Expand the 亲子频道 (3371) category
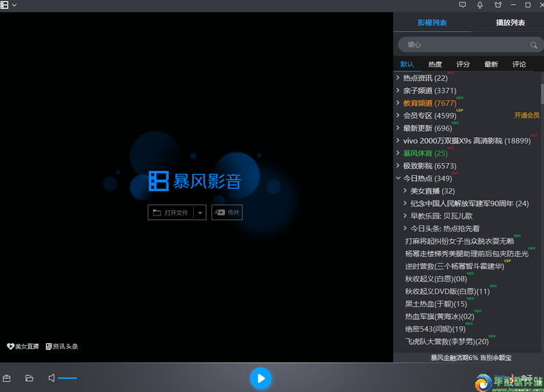This screenshot has width=544, height=392. (398, 90)
